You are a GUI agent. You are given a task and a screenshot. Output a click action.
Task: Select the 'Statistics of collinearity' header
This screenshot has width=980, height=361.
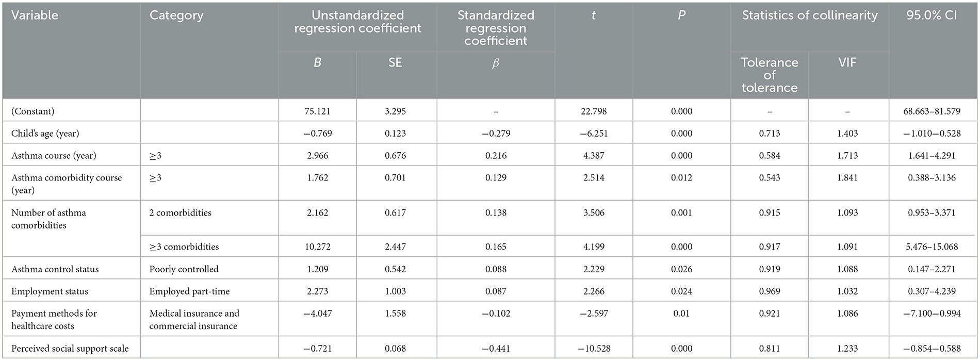tap(809, 15)
